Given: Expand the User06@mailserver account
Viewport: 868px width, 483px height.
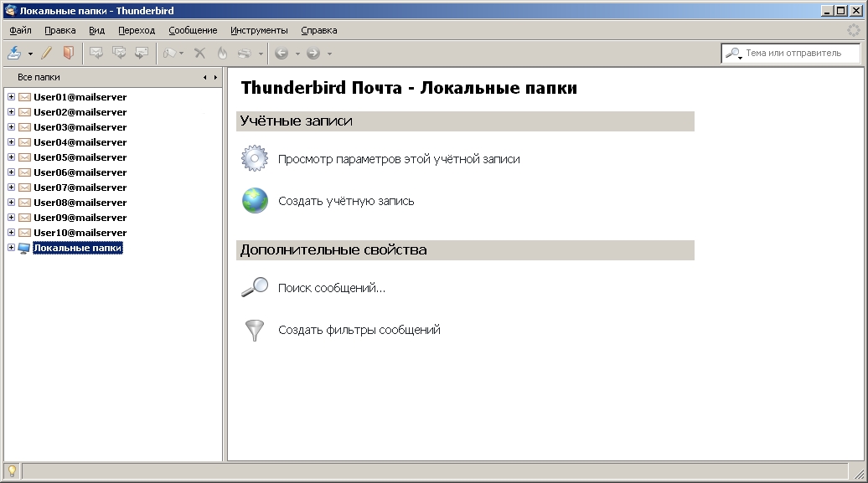Looking at the screenshot, I should [11, 172].
